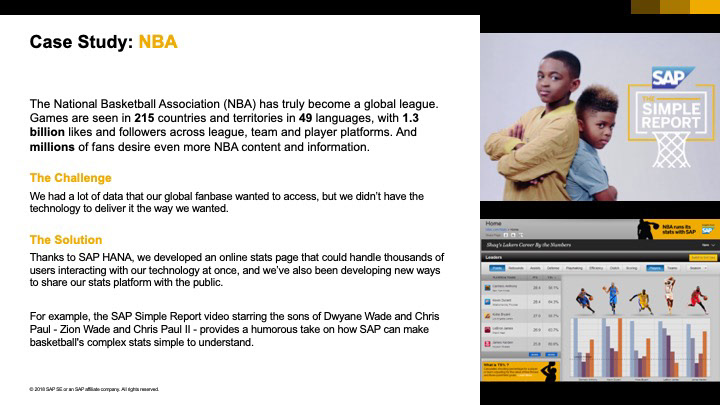Click the right blue More button below the table
This screenshot has height=405, width=720.
[551, 354]
